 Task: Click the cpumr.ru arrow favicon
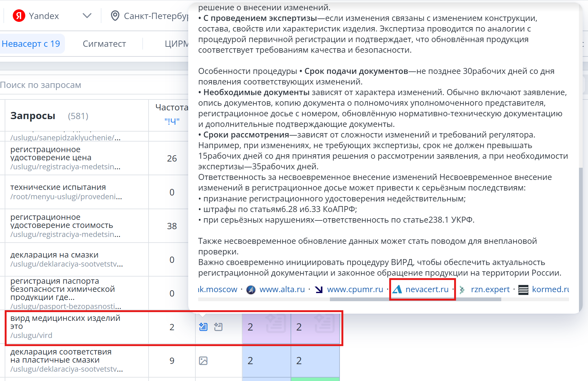point(319,290)
